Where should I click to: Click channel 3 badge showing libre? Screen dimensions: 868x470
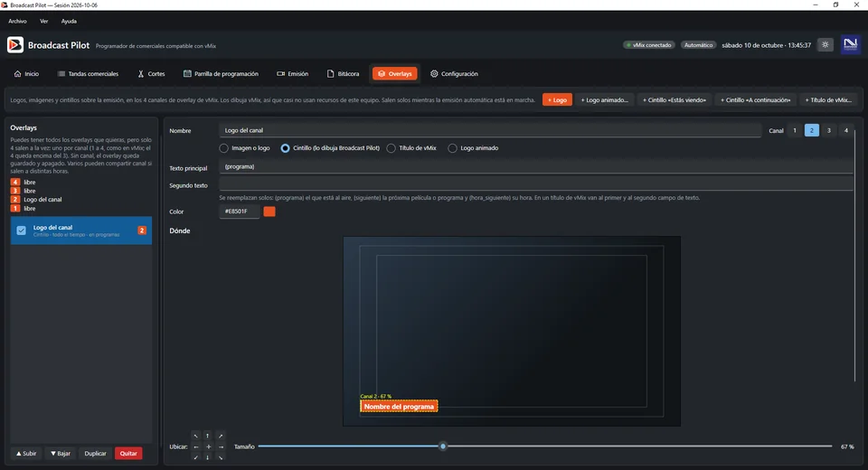point(15,191)
